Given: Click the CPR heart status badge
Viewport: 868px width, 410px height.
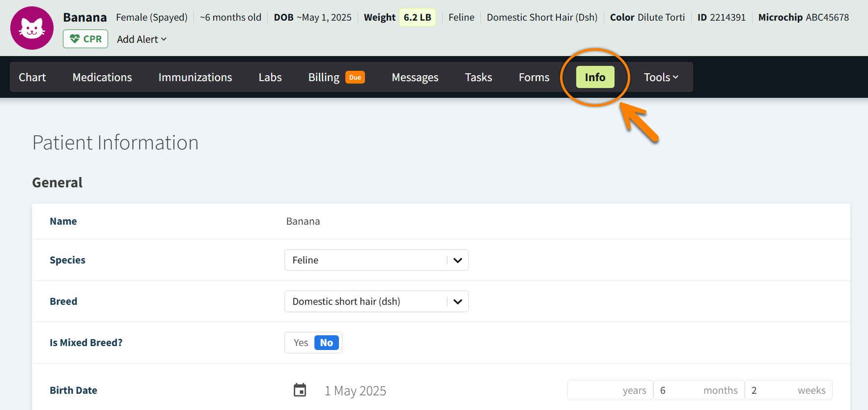Looking at the screenshot, I should point(85,39).
